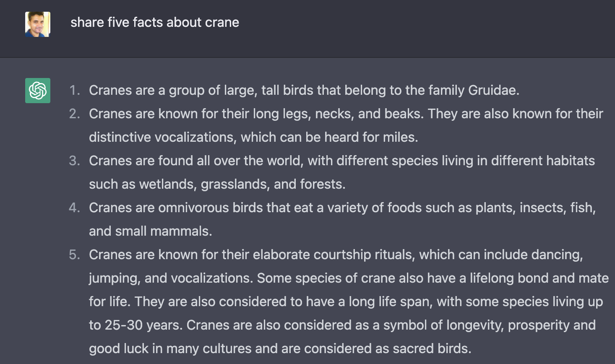Click the list number 3 marker
615x364 pixels.
pyautogui.click(x=74, y=161)
